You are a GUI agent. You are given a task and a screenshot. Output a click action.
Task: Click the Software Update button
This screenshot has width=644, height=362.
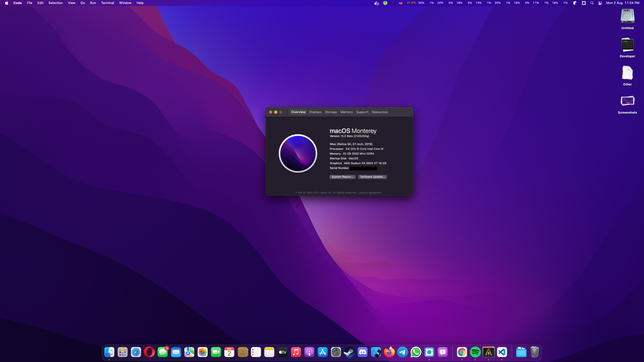(372, 177)
